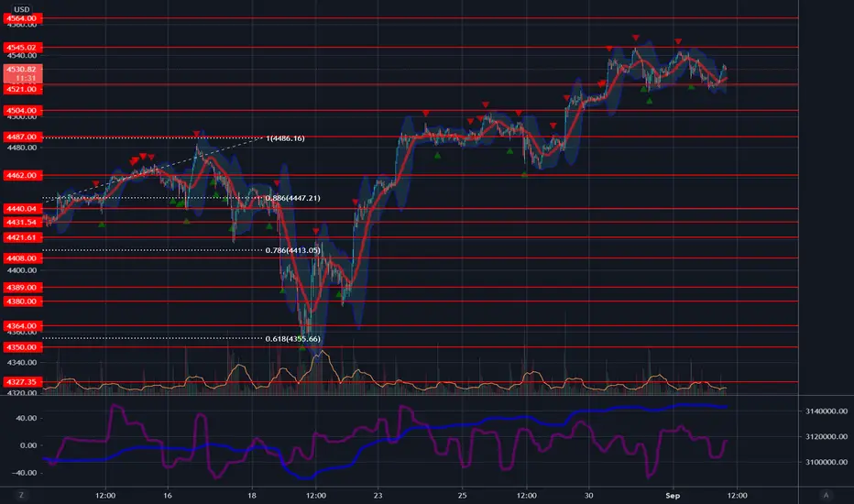Image resolution: width=854 pixels, height=504 pixels.
Task: Click the 4340.00 price axis tick
Action: (22, 362)
